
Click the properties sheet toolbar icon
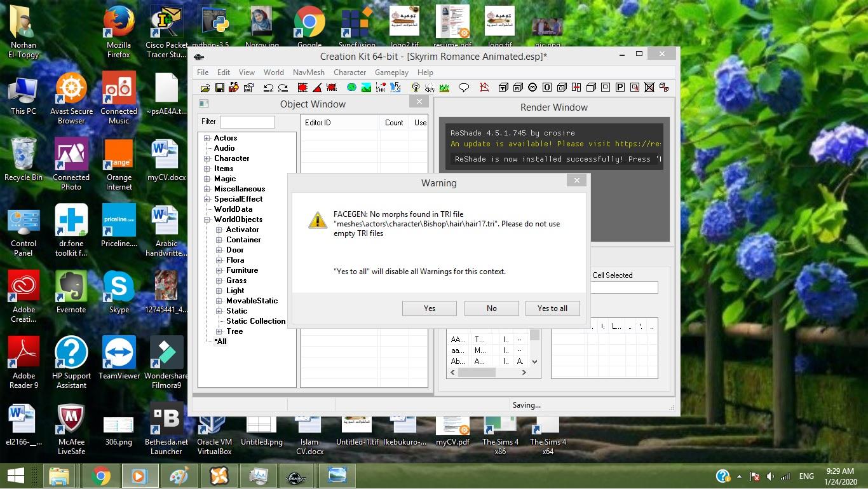[x=248, y=88]
